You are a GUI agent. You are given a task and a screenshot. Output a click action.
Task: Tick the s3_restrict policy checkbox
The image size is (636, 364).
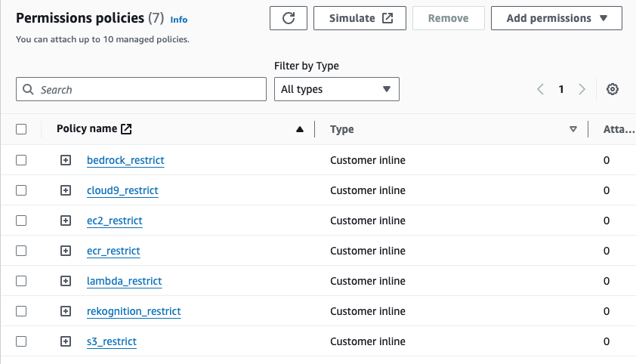(x=21, y=341)
